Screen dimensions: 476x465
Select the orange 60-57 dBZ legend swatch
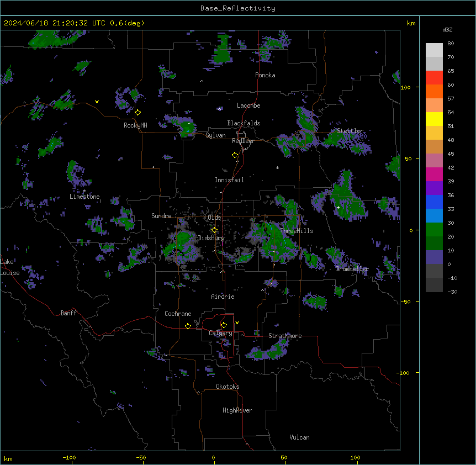[434, 91]
